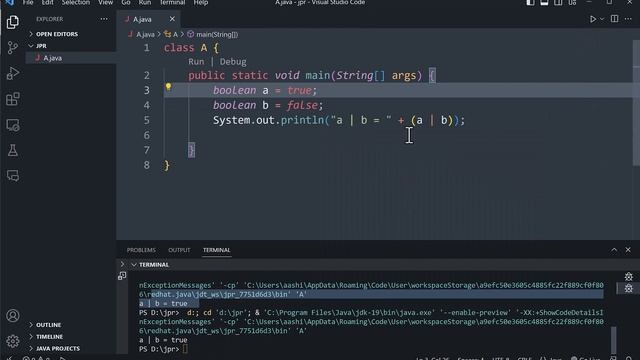
Task: Click the Run CodeLens above main
Action: click(196, 62)
